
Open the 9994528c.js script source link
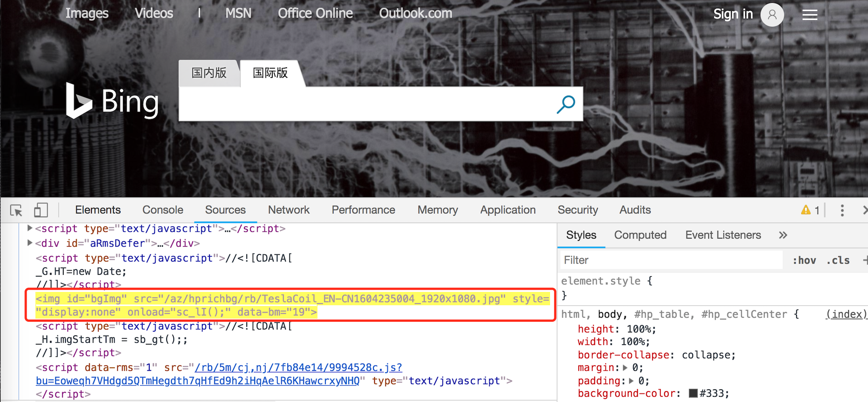click(x=219, y=374)
